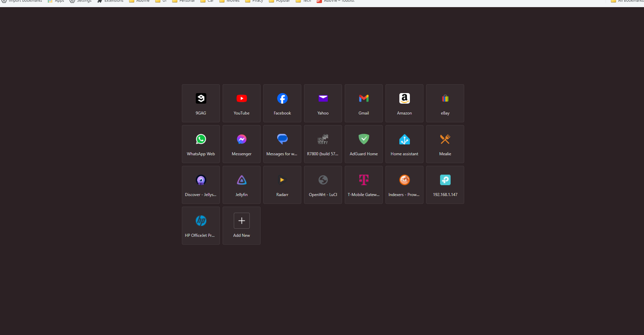Open the HP OfficeJet Pro shortcut
The width and height of the screenshot is (644, 335).
click(x=201, y=226)
